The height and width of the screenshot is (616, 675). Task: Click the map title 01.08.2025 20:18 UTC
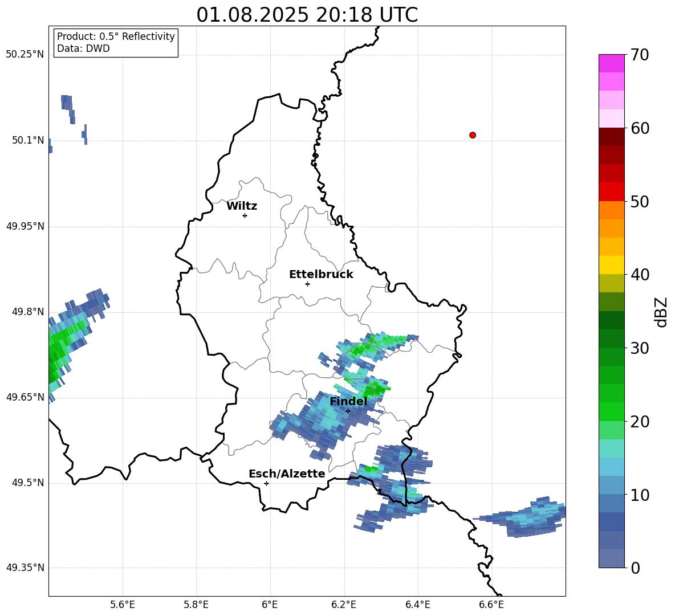(307, 15)
